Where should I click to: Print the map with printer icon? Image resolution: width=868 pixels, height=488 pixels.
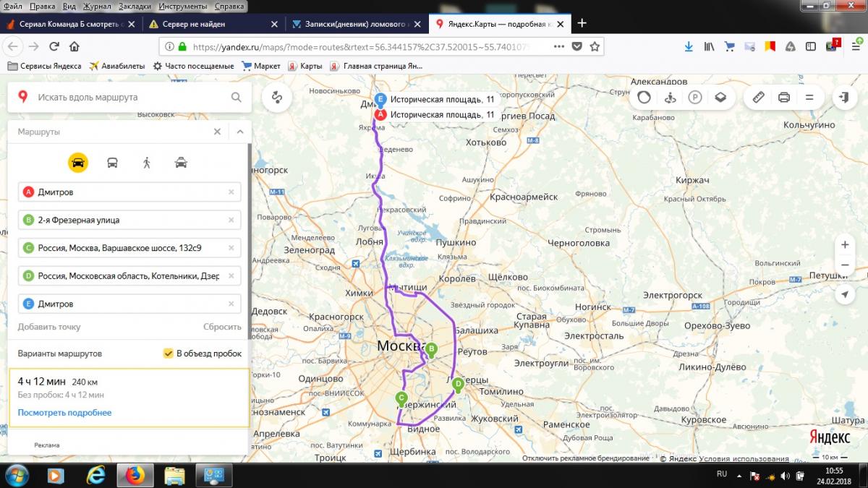[x=784, y=97]
